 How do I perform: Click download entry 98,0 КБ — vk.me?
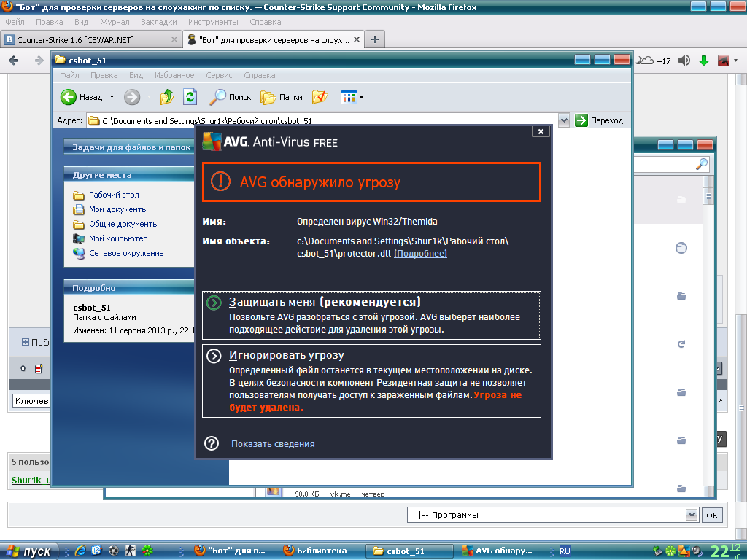pos(339,494)
